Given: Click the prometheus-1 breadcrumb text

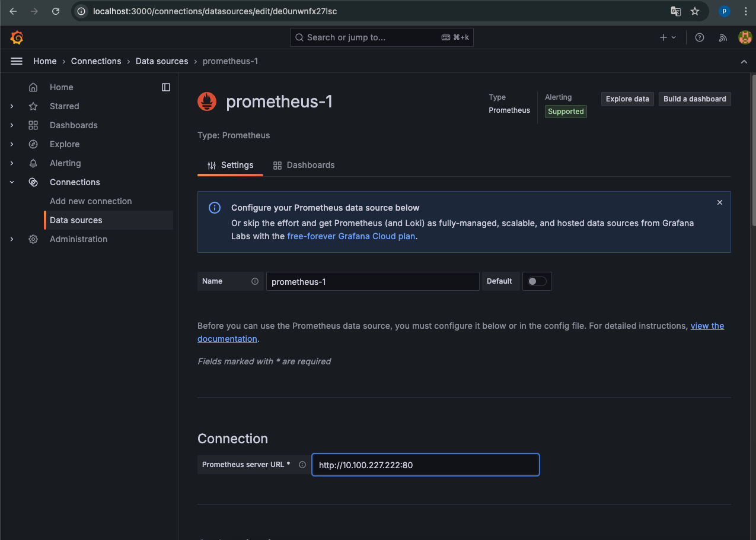Looking at the screenshot, I should coord(230,61).
